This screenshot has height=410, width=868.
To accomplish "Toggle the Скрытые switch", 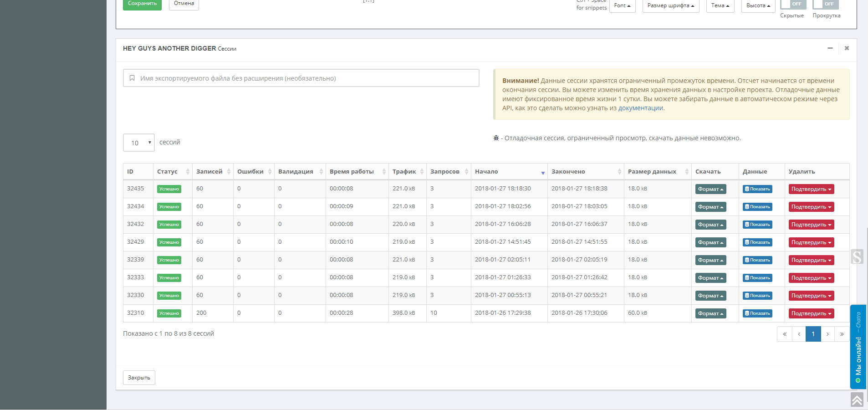I will (793, 5).
